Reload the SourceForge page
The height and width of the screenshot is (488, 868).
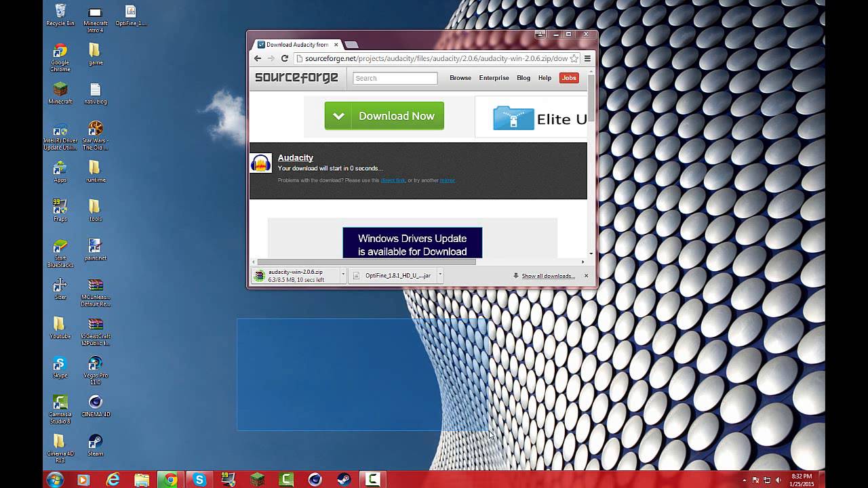point(285,58)
